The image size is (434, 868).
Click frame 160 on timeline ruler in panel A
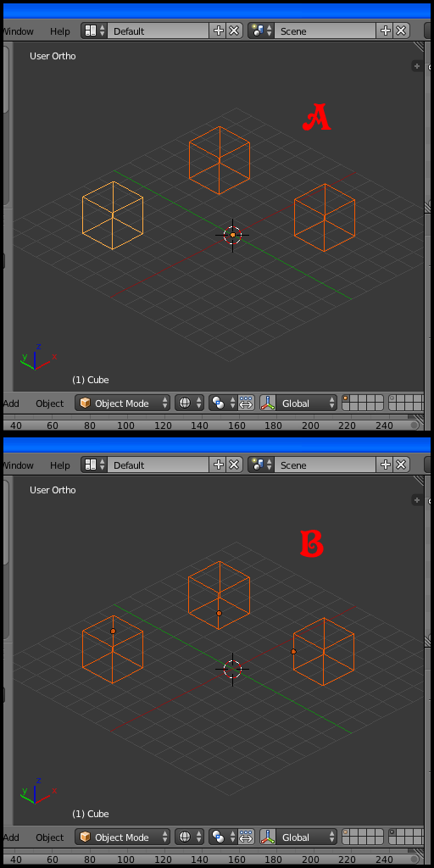click(x=237, y=426)
